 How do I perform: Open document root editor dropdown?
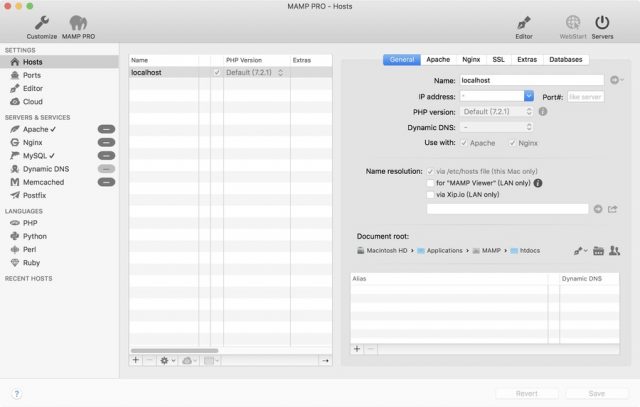pos(580,251)
